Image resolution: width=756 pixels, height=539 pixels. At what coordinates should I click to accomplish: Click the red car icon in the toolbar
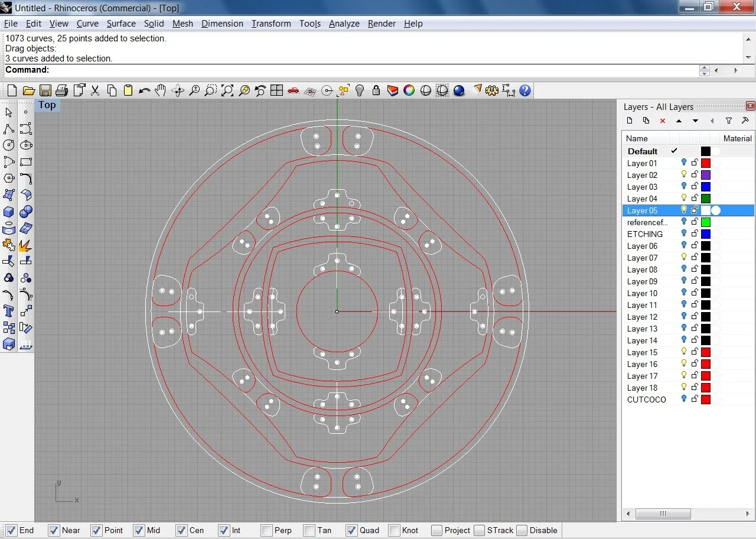pyautogui.click(x=293, y=90)
